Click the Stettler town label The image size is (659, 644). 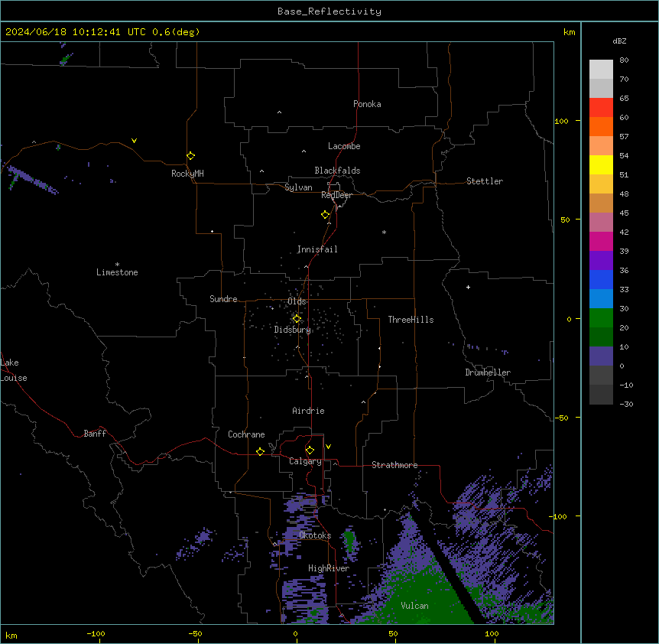coord(485,181)
